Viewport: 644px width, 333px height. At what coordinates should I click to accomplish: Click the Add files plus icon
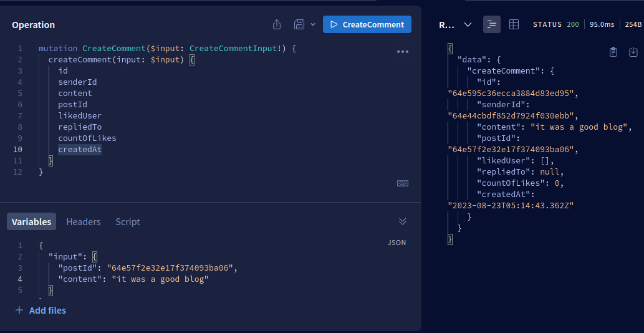[x=19, y=310]
